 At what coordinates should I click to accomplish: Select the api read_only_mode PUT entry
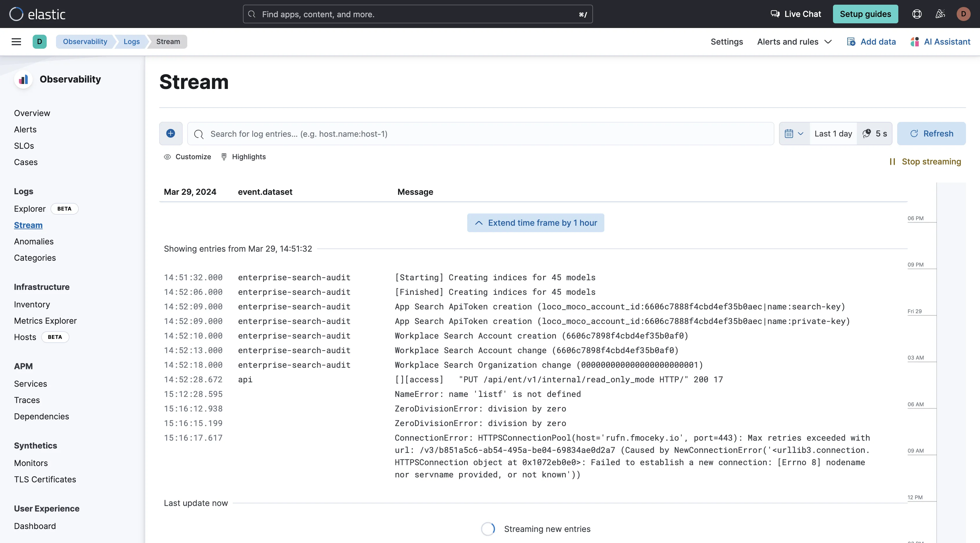[533, 379]
